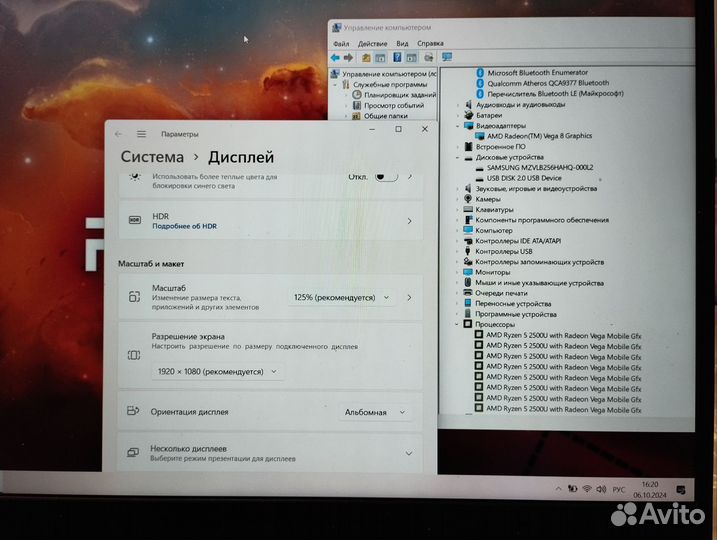Open custom scaling via the Масштаб row chevron
This screenshot has width=717, height=540.
[x=409, y=298]
